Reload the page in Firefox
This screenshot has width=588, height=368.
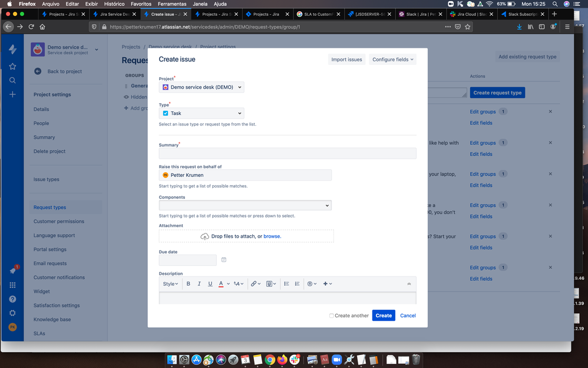pyautogui.click(x=31, y=27)
